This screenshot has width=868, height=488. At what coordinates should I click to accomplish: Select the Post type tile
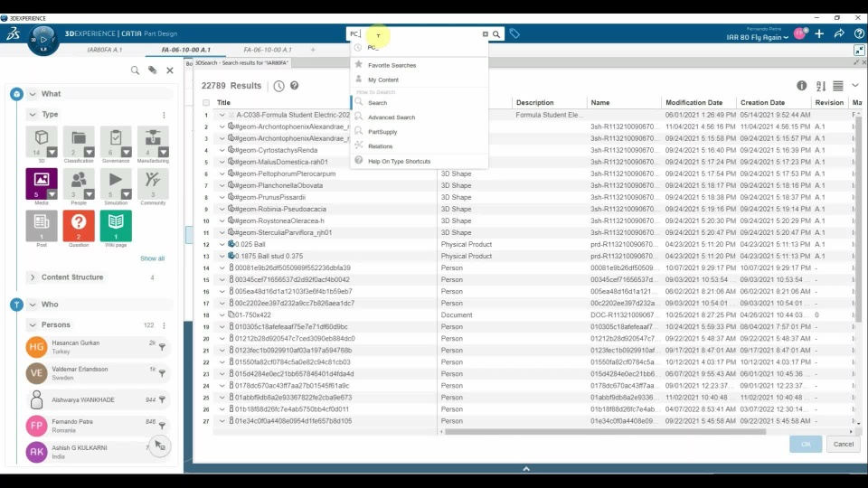(42, 226)
